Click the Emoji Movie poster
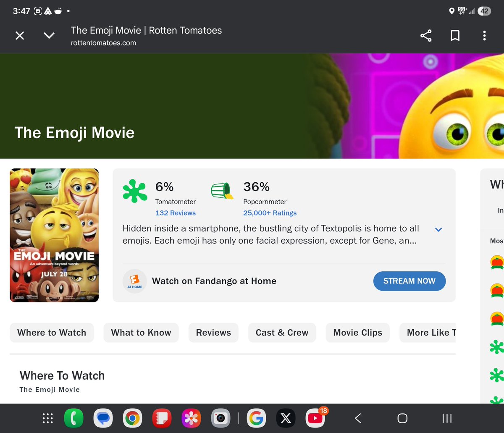 tap(54, 235)
